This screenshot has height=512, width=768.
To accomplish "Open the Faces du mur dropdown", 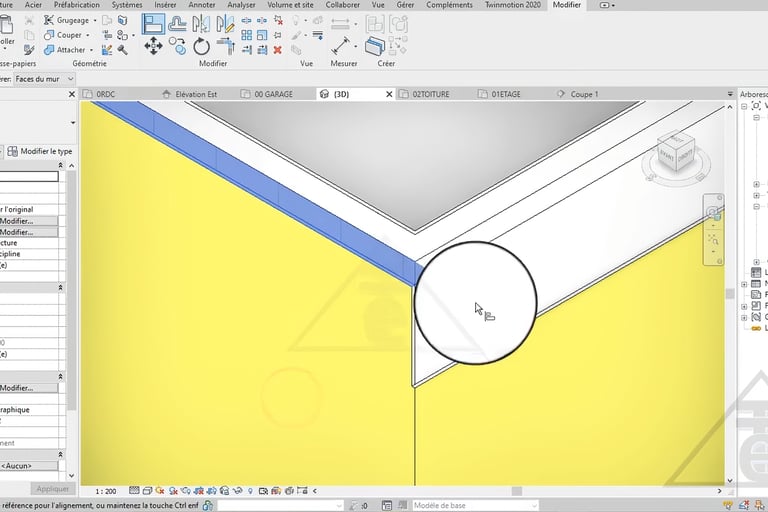I will pos(44,79).
